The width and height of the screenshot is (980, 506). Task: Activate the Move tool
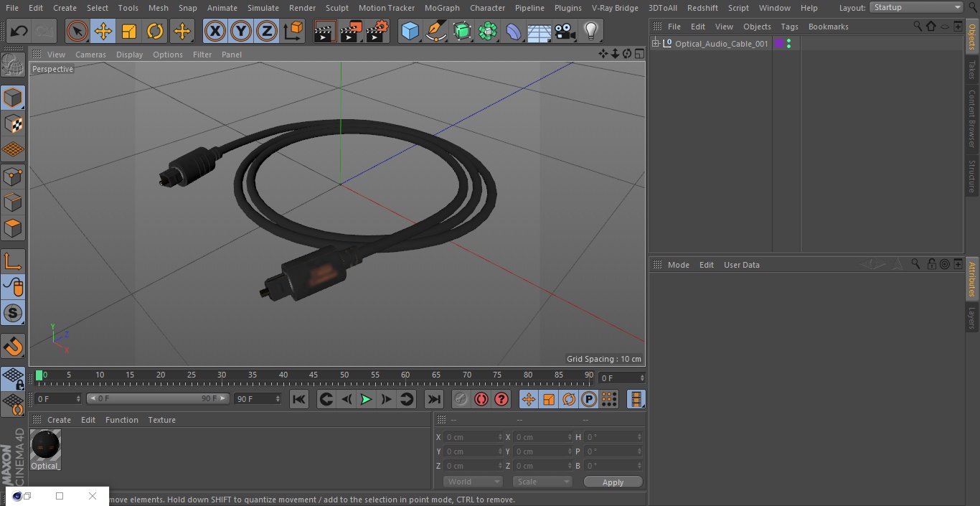pos(103,31)
